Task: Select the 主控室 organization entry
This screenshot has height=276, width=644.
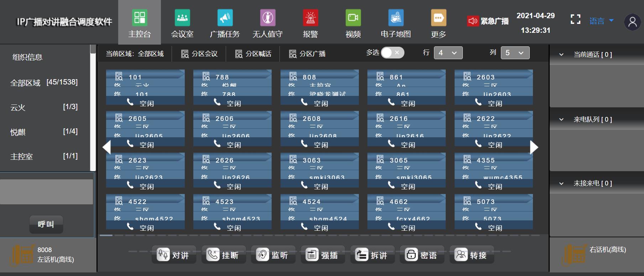Action: pos(44,157)
